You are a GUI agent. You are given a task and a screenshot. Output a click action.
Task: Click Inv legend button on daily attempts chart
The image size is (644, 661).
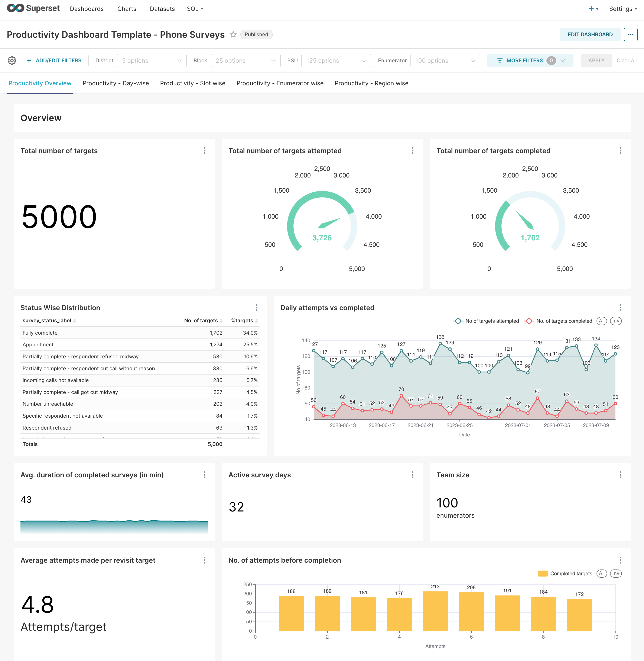click(x=616, y=321)
